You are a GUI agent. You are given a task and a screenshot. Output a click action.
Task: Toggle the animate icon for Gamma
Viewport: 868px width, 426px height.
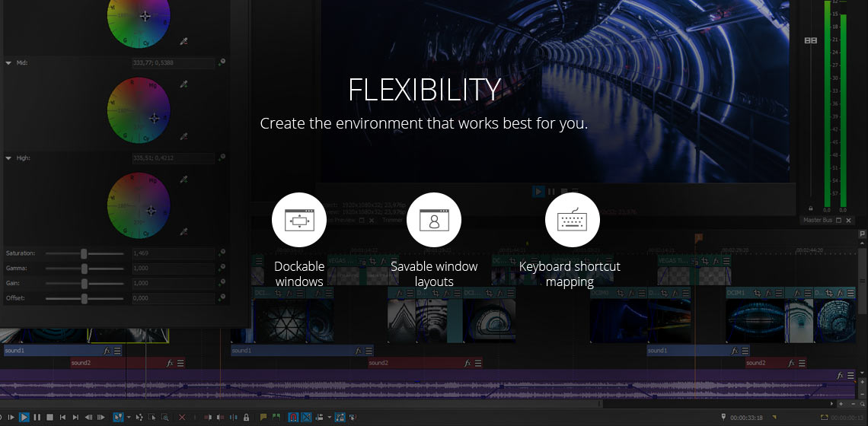point(222,268)
